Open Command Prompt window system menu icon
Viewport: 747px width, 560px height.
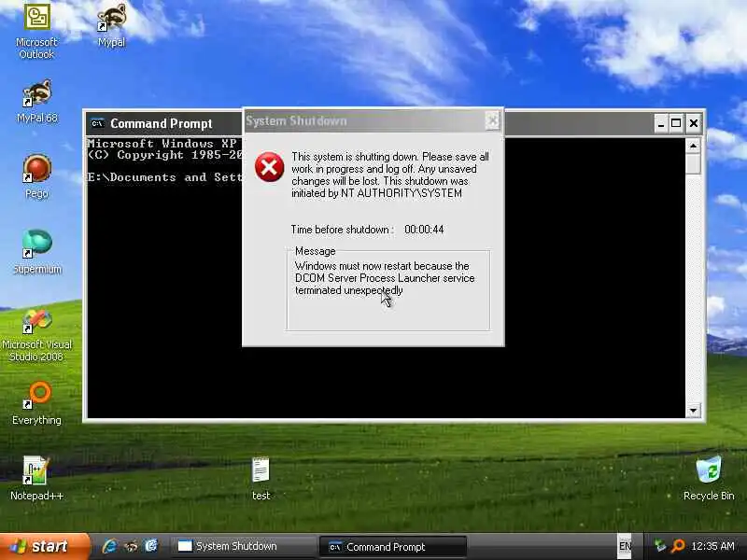97,123
